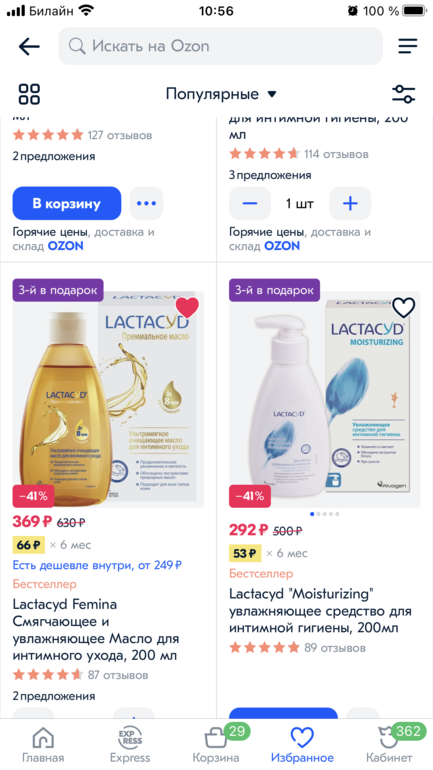
Task: Increase quantity with the plus button
Action: [x=350, y=203]
